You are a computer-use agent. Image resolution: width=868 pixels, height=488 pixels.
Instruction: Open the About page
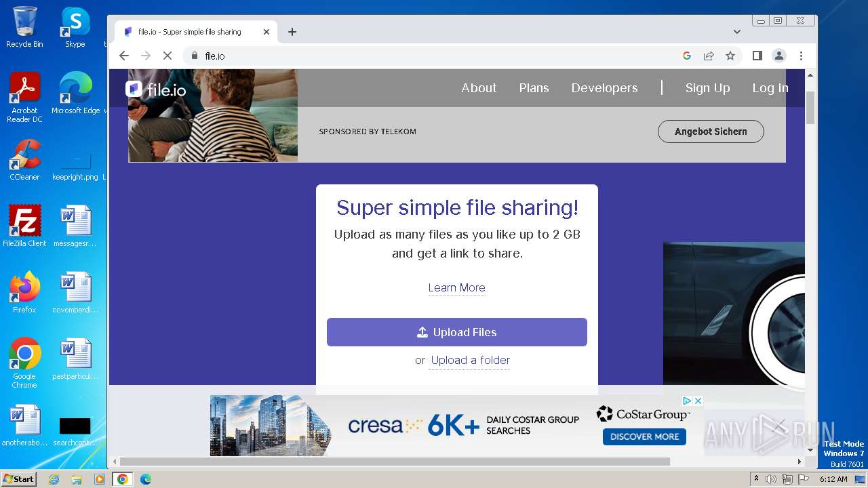click(x=479, y=88)
